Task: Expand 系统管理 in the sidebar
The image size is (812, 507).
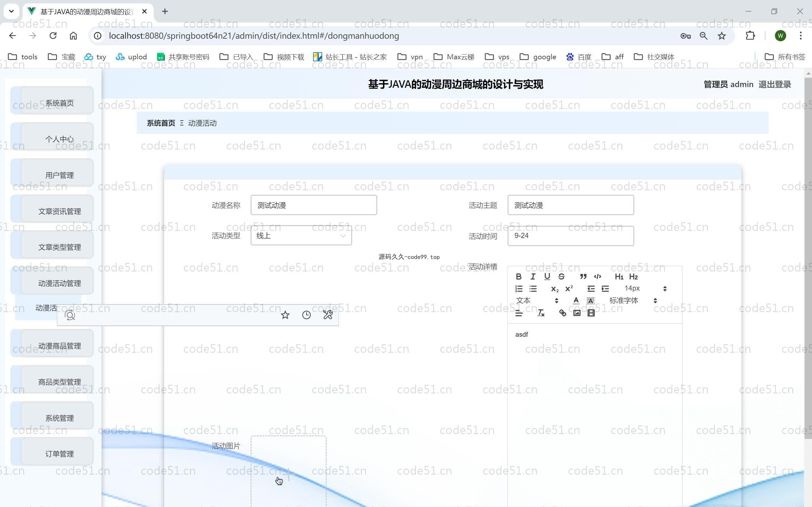Action: point(52,416)
